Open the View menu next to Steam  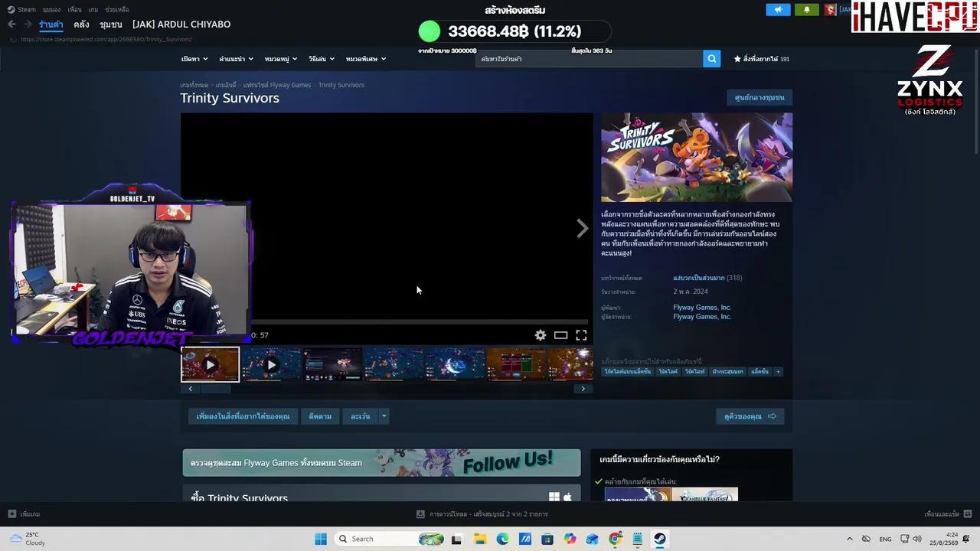51,10
